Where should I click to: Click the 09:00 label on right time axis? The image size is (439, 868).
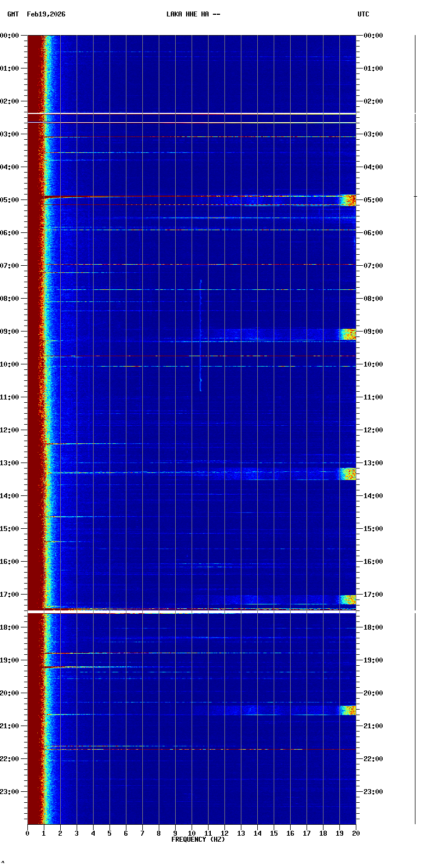click(x=373, y=332)
